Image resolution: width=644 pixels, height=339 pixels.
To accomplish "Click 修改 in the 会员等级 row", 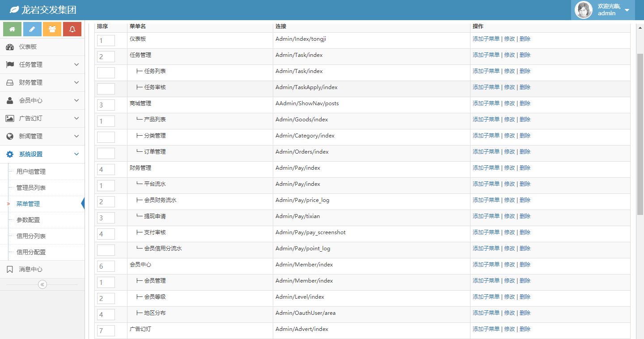I will (509, 297).
